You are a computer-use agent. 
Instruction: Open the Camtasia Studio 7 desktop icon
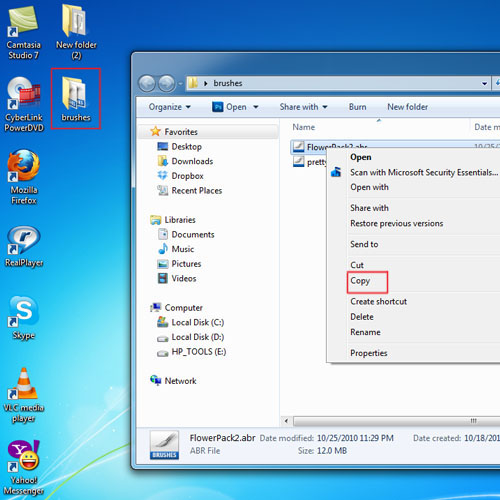(x=23, y=32)
